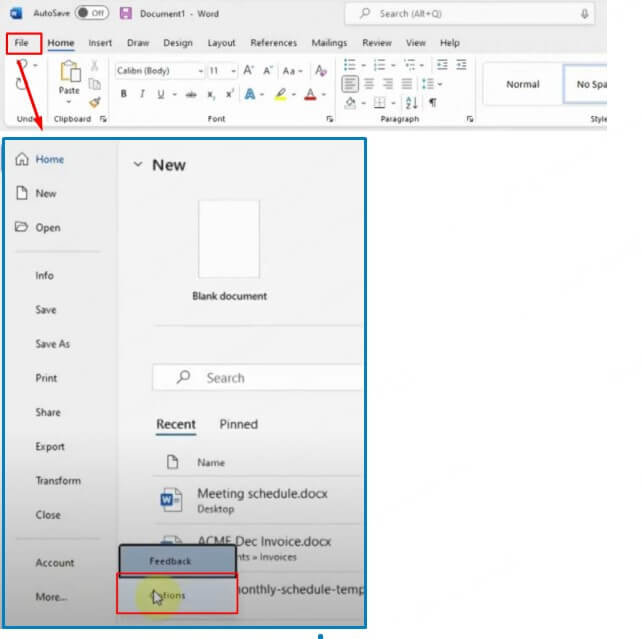Select Center paragraph alignment
Screen dimensions: 642x639
pos(369,84)
